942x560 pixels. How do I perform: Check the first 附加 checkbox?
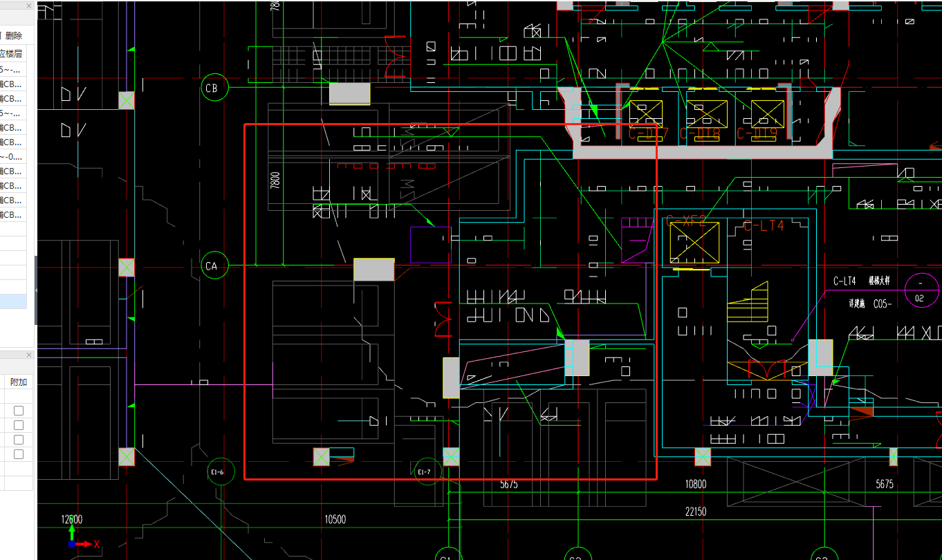[19, 411]
